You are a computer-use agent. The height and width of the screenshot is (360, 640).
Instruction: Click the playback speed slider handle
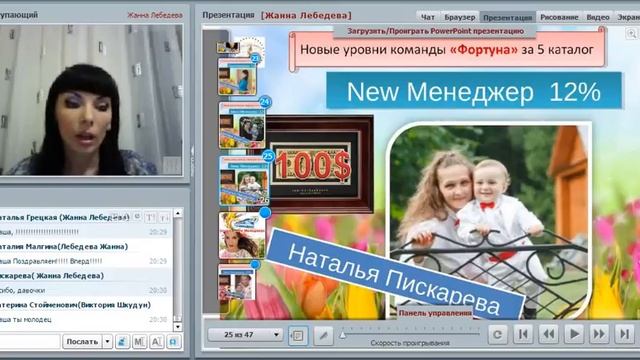343,335
